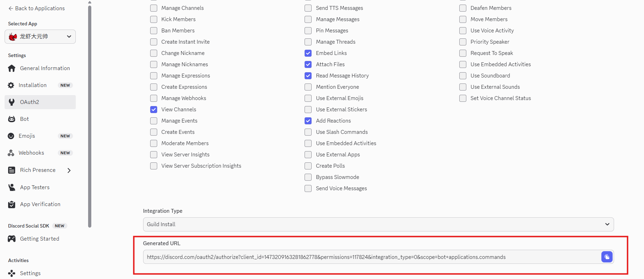Click the OAuth2 wrench icon
The image size is (644, 279).
click(x=12, y=102)
